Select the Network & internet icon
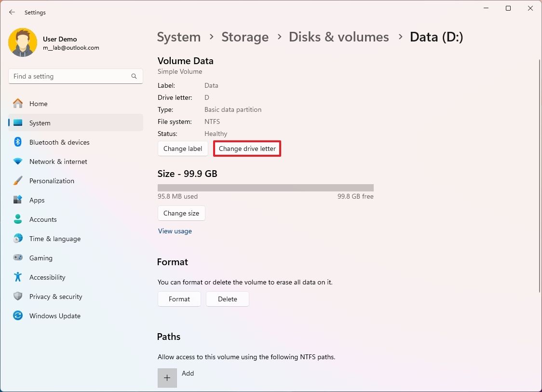Viewport: 542px width, 392px height. [x=18, y=162]
